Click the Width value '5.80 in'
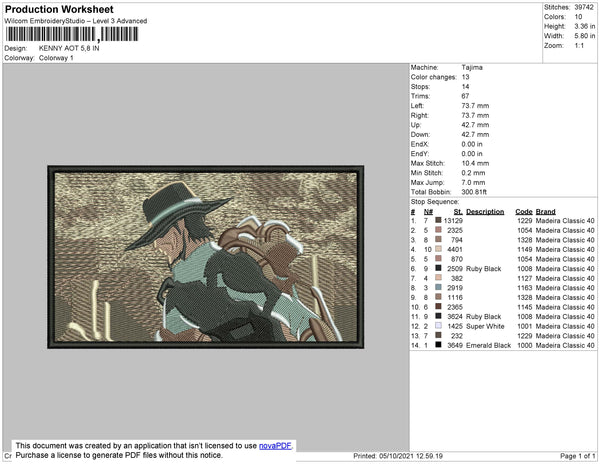Image resolution: width=600 pixels, height=464 pixels. tap(585, 36)
